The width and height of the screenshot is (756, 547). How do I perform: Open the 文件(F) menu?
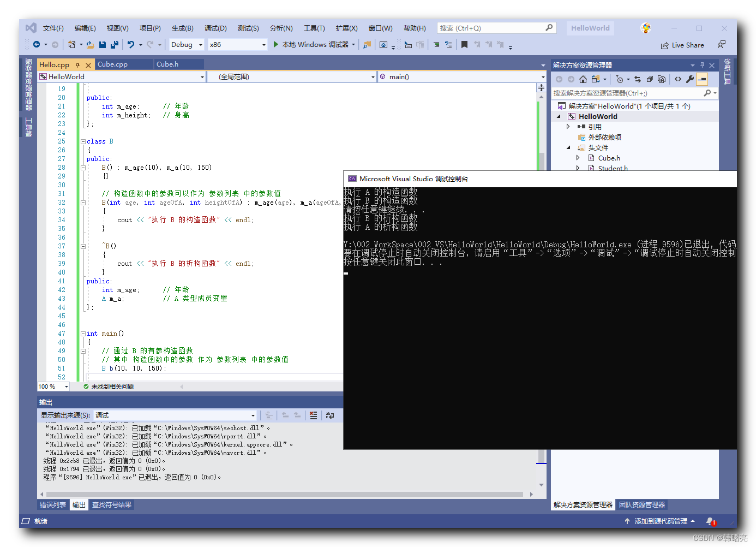[x=53, y=28]
